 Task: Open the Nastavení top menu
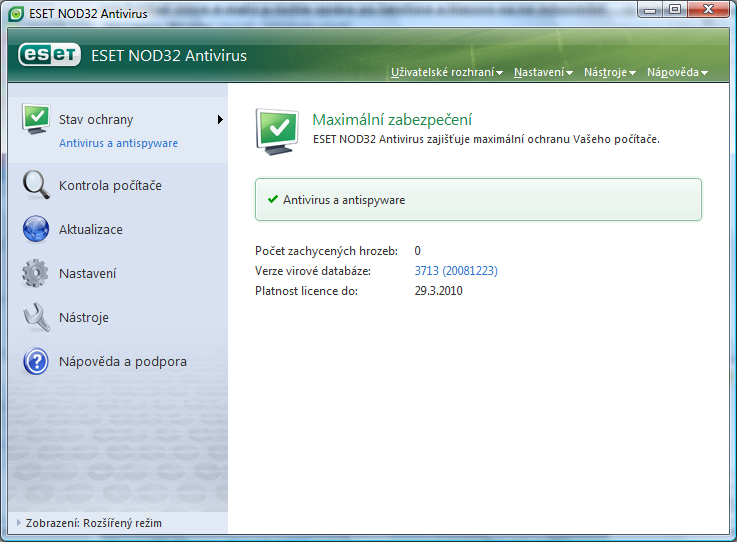(x=543, y=72)
